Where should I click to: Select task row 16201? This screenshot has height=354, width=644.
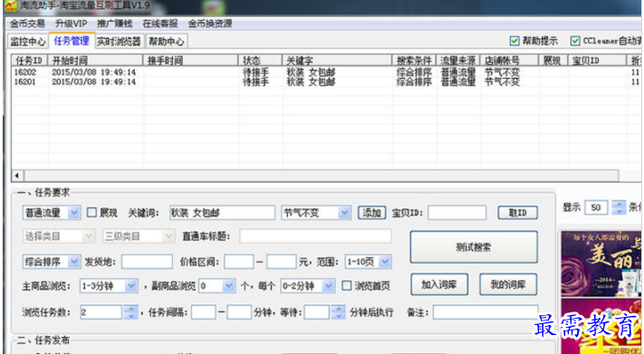tap(325, 81)
